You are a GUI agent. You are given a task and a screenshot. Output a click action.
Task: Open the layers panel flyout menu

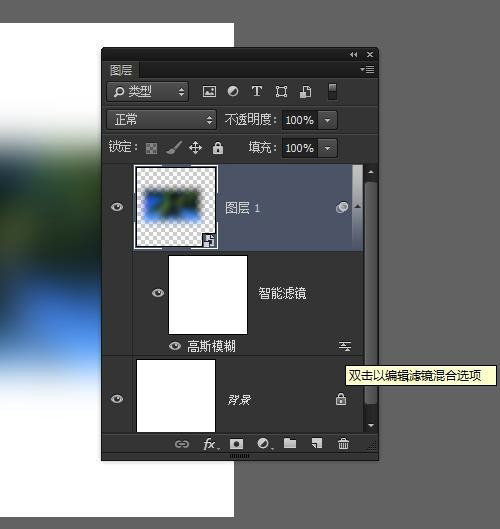[367, 69]
